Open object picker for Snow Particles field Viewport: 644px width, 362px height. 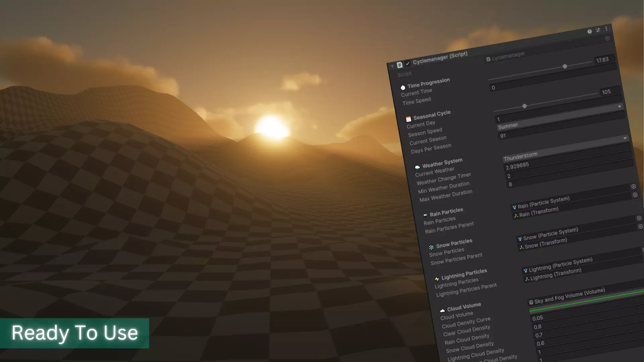[x=639, y=218]
